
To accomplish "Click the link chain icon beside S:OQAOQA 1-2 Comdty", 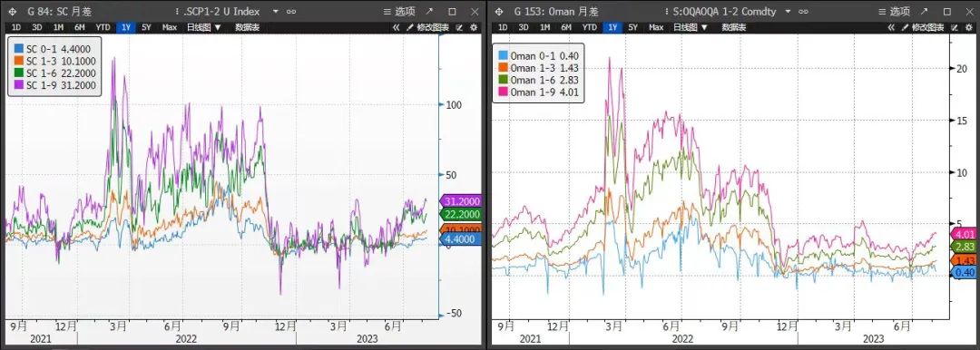I will [803, 11].
